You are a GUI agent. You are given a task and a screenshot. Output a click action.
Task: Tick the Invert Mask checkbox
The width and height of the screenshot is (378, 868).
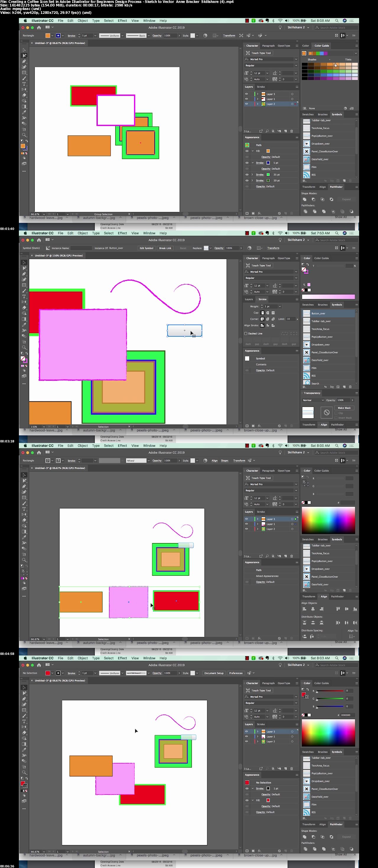(336, 418)
